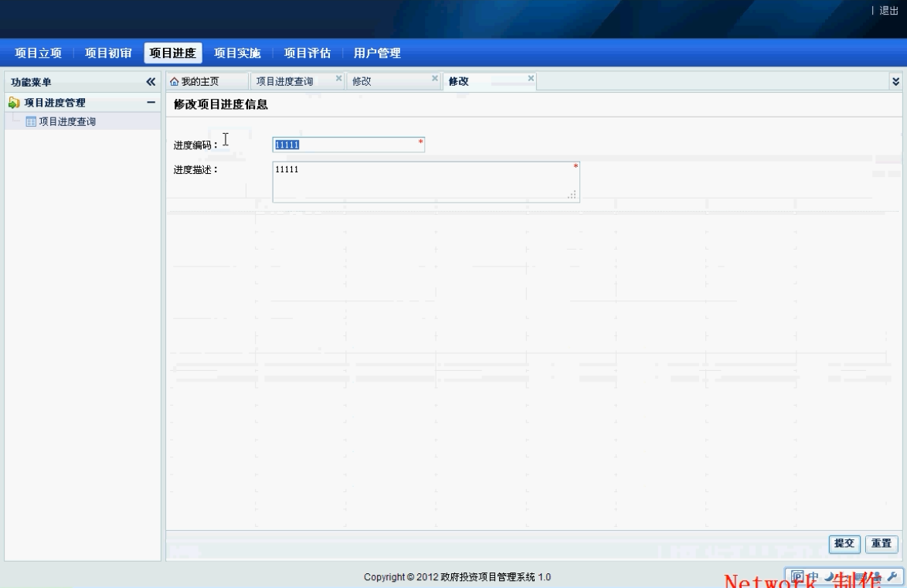Close the inactive 修改 tab

tap(435, 78)
